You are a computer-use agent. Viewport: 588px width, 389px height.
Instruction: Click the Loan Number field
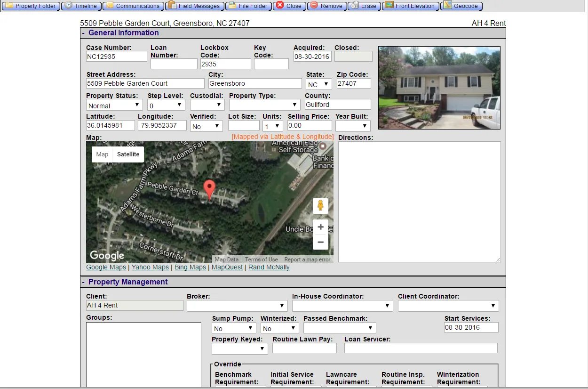(x=174, y=64)
